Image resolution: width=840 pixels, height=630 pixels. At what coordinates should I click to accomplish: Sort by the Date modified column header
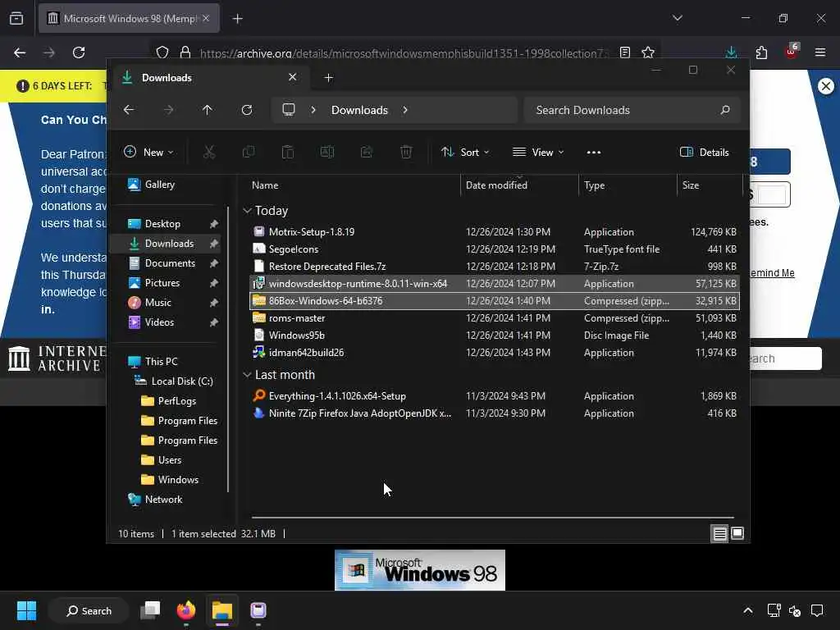click(x=519, y=185)
